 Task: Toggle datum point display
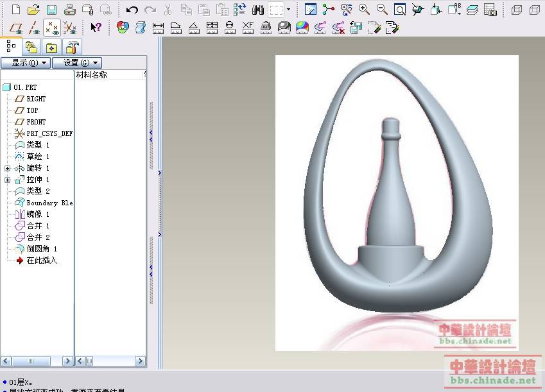click(x=52, y=28)
